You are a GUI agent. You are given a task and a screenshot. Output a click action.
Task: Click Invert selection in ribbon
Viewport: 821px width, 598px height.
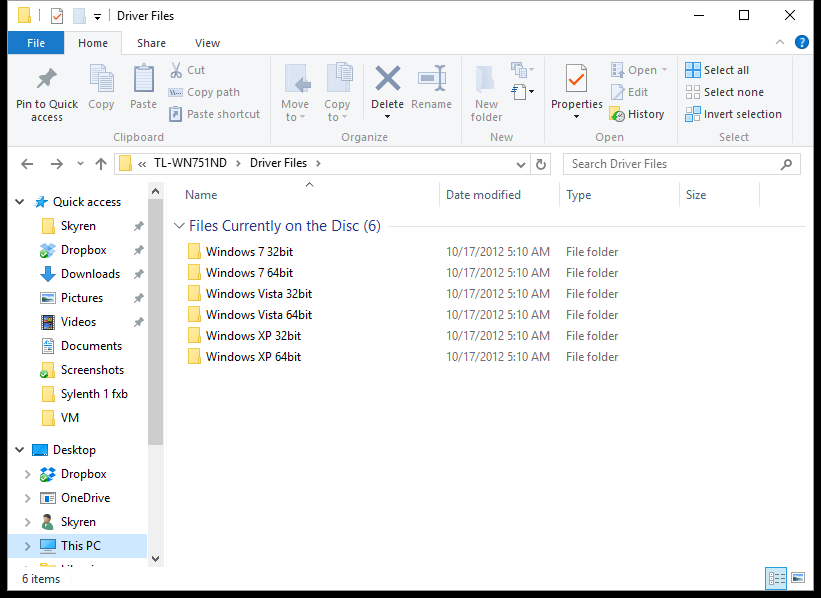pos(693,114)
